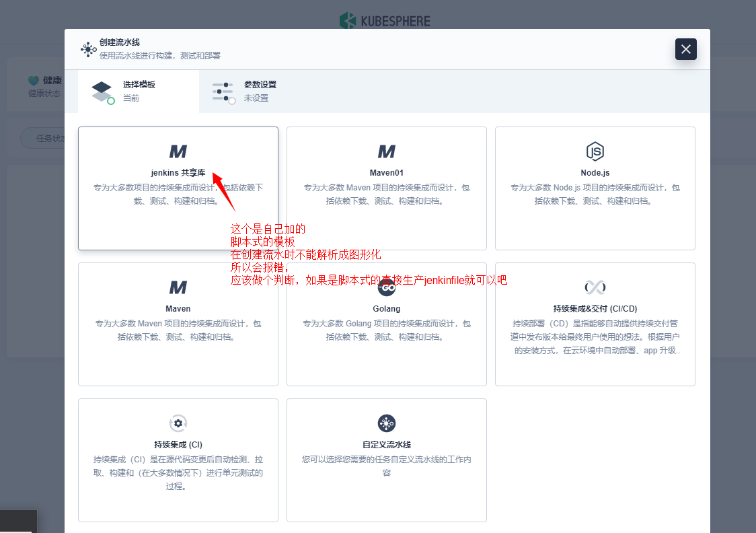Click the Maven01 template description text

coord(387,194)
